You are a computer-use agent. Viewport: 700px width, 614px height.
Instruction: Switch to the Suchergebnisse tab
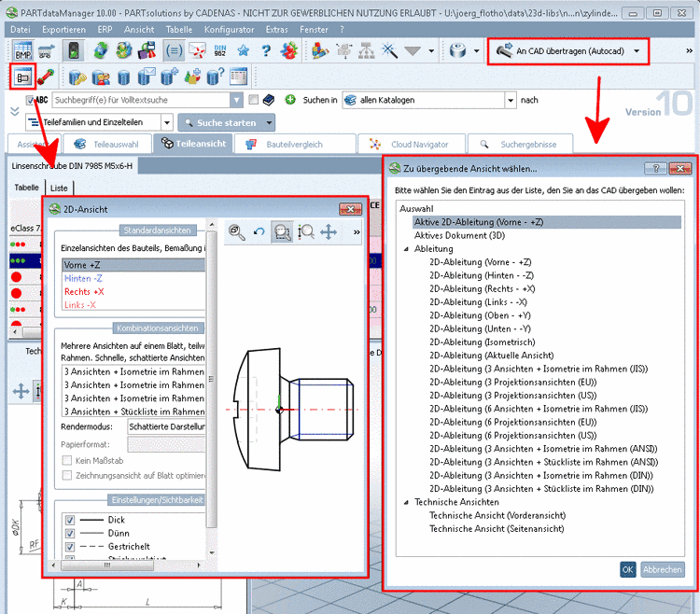(x=519, y=144)
